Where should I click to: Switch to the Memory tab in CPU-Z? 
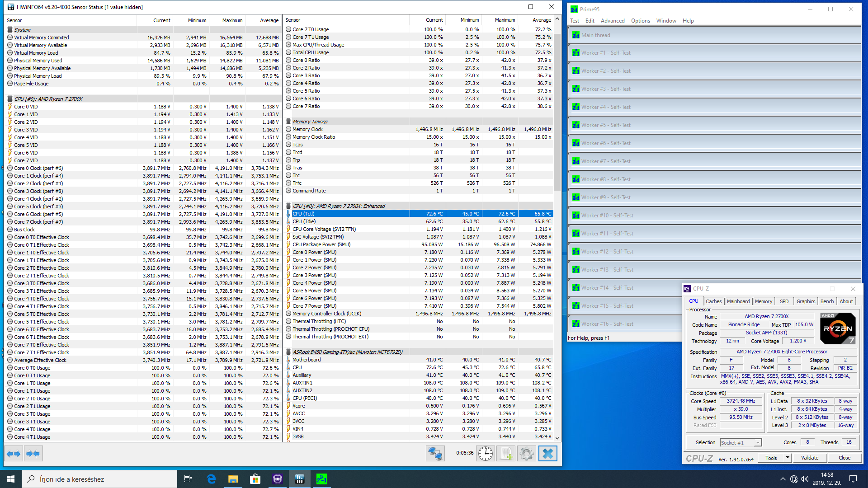764,301
